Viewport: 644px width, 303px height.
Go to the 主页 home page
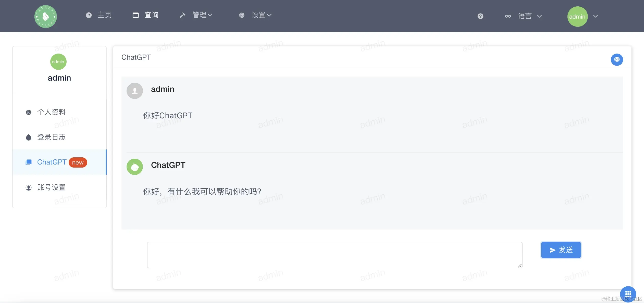(99, 15)
